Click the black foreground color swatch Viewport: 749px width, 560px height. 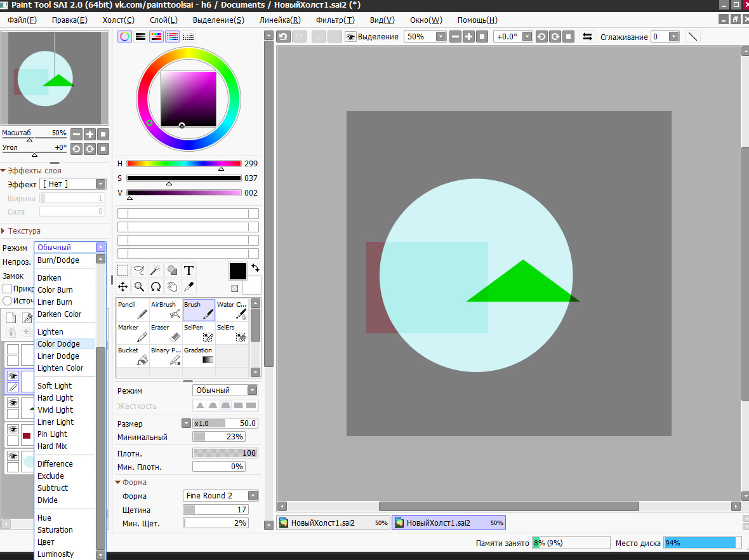point(238,271)
